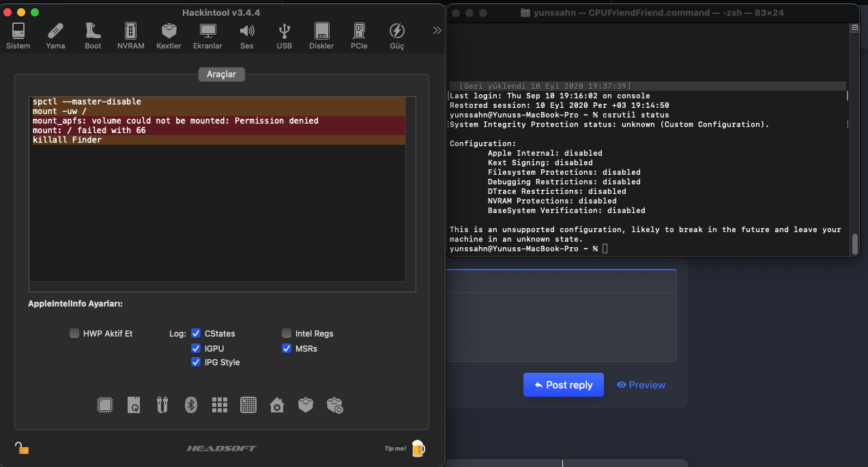Switch to the Ses audio tab
The width and height of the screenshot is (868, 467).
246,36
